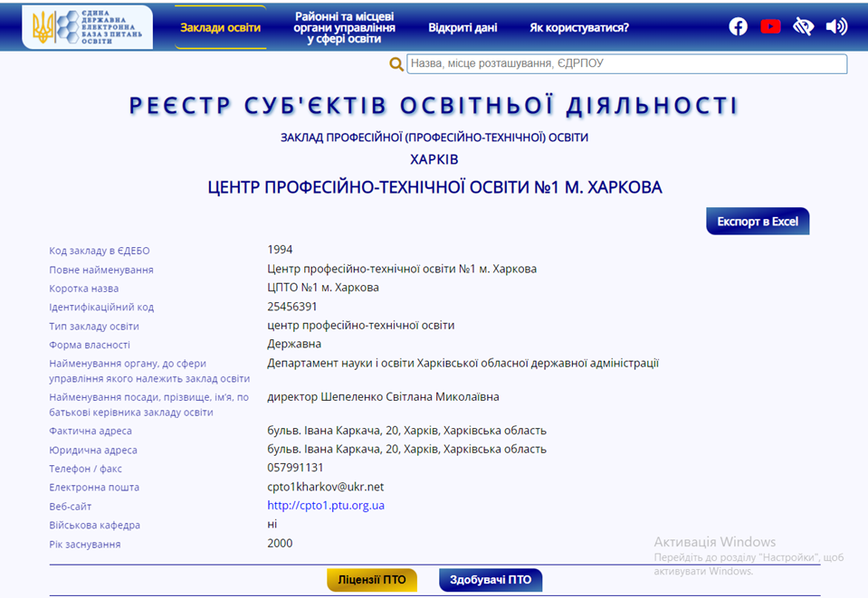Click the Експорт в Excel button
The height and width of the screenshot is (598, 868).
point(758,222)
